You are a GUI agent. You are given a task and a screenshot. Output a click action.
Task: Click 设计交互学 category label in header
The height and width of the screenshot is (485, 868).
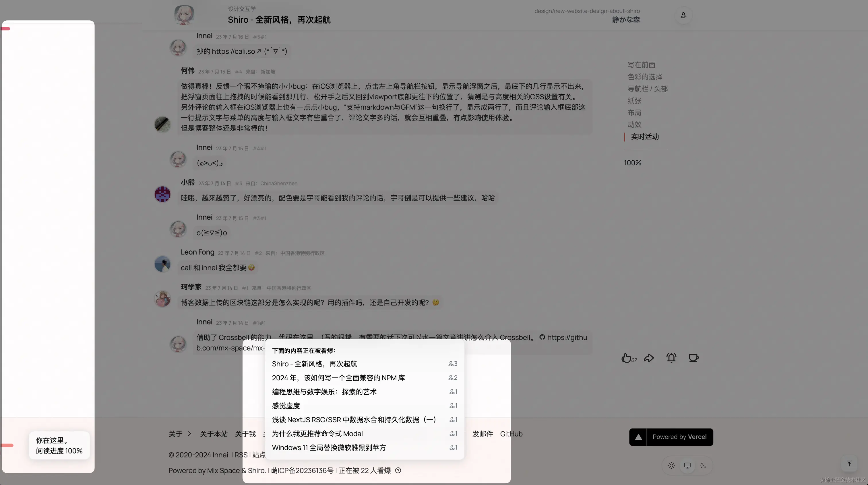pos(242,9)
